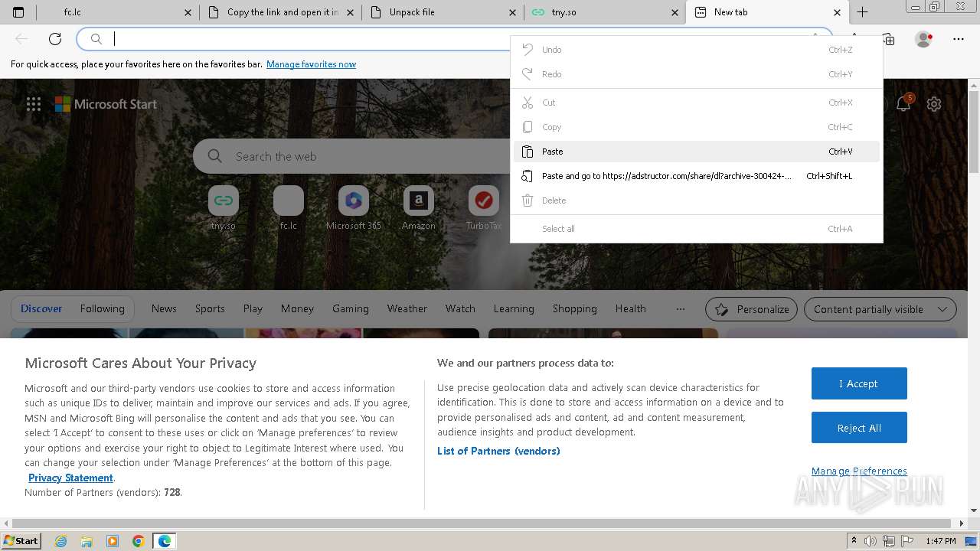Select the Discover feed toggle
The image size is (980, 551).
coord(41,308)
